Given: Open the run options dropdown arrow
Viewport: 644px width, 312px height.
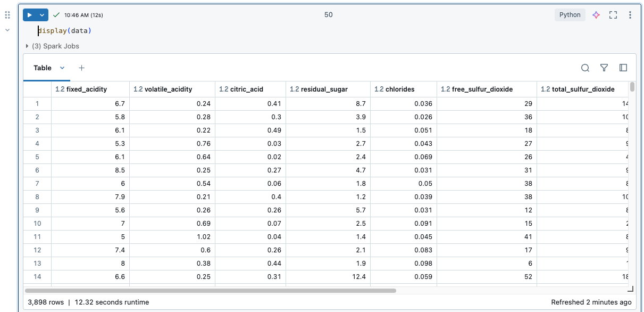Looking at the screenshot, I should click(x=41, y=15).
